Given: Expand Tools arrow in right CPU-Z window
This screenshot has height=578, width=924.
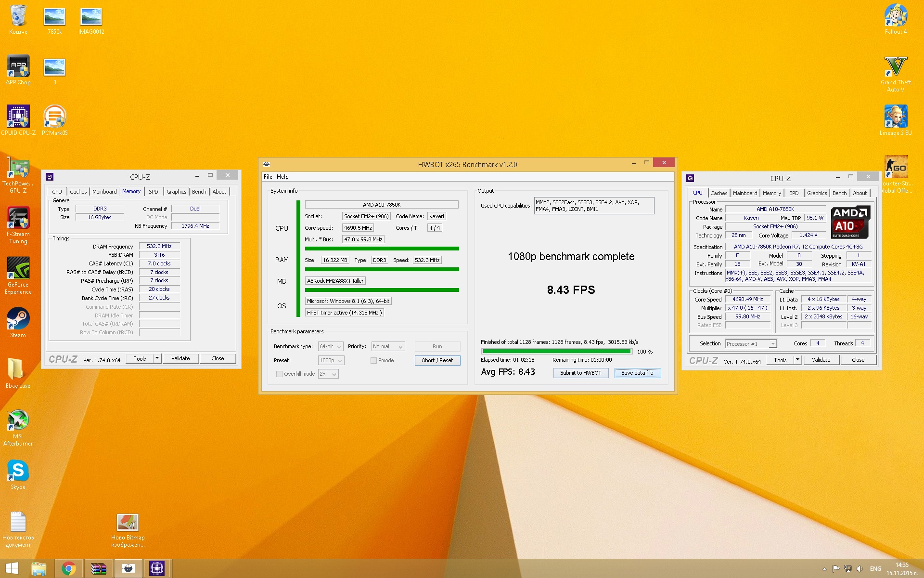Looking at the screenshot, I should coord(797,360).
